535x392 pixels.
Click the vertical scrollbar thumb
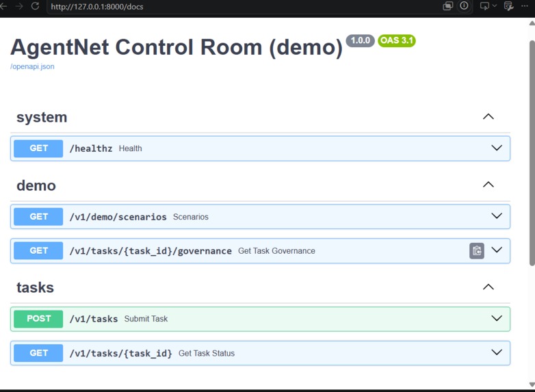point(532,153)
